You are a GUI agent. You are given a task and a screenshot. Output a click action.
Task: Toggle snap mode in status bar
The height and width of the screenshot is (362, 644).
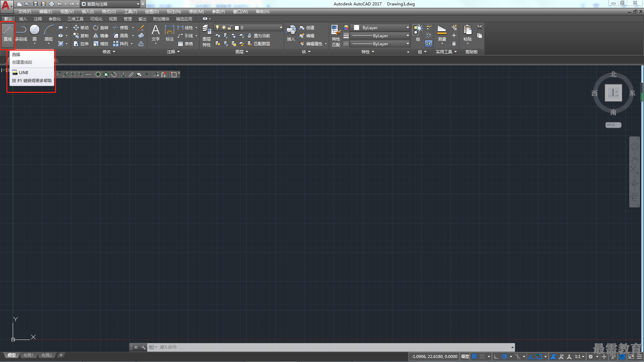click(x=482, y=357)
